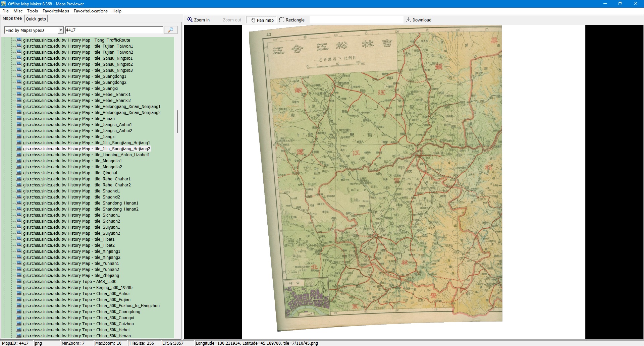Click the magnifier search button
The height and width of the screenshot is (346, 644).
[170, 30]
